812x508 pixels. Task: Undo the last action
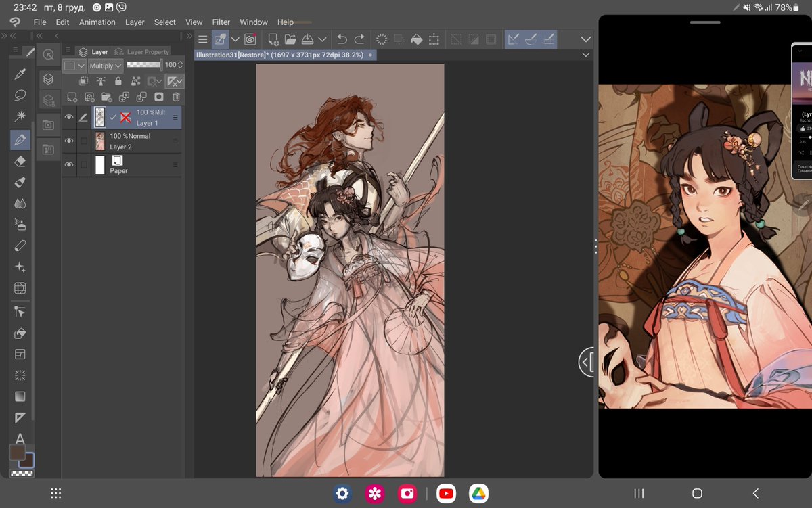point(342,39)
